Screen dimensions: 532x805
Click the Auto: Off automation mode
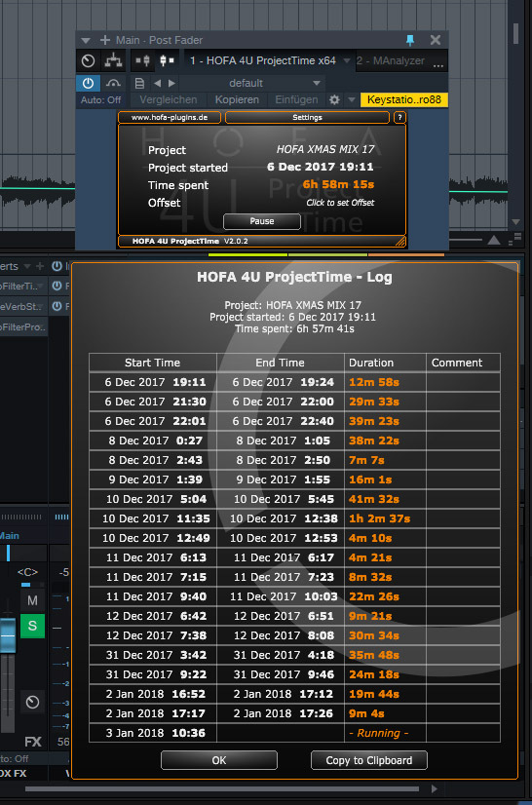pos(100,100)
